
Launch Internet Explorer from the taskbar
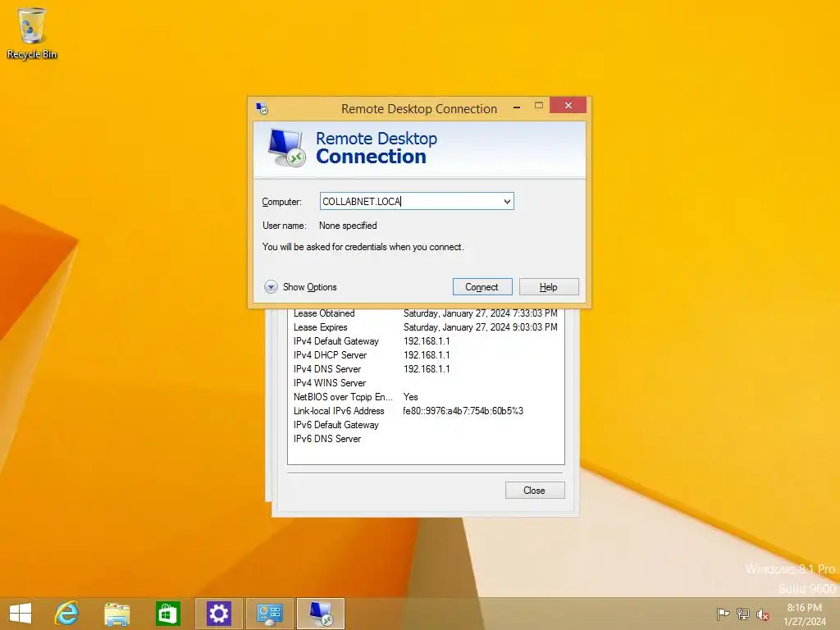(x=66, y=614)
